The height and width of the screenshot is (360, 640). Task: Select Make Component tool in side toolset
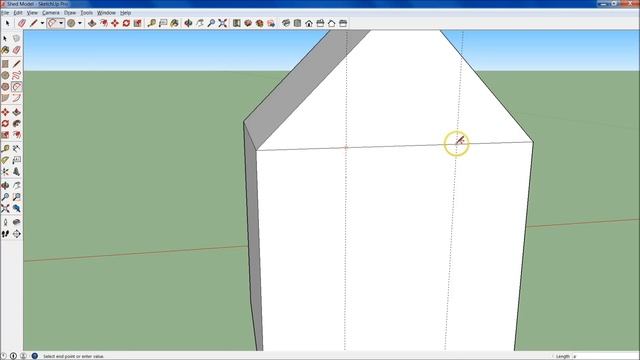(x=16, y=38)
